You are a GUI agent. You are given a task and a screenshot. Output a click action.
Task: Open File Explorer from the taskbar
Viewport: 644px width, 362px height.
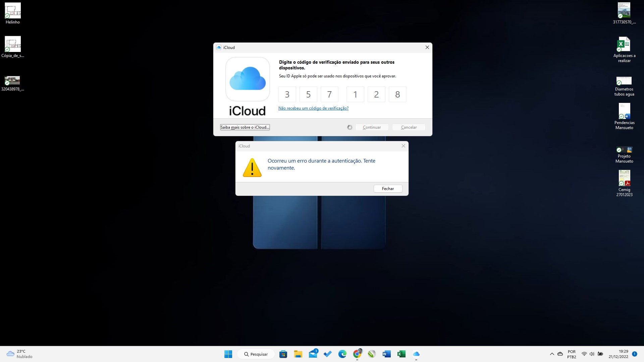pyautogui.click(x=298, y=354)
